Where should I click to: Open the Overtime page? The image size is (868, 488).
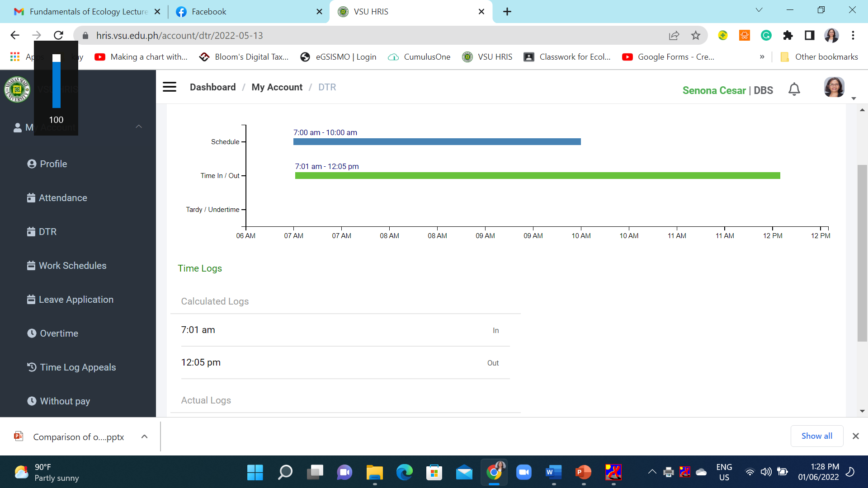point(59,333)
